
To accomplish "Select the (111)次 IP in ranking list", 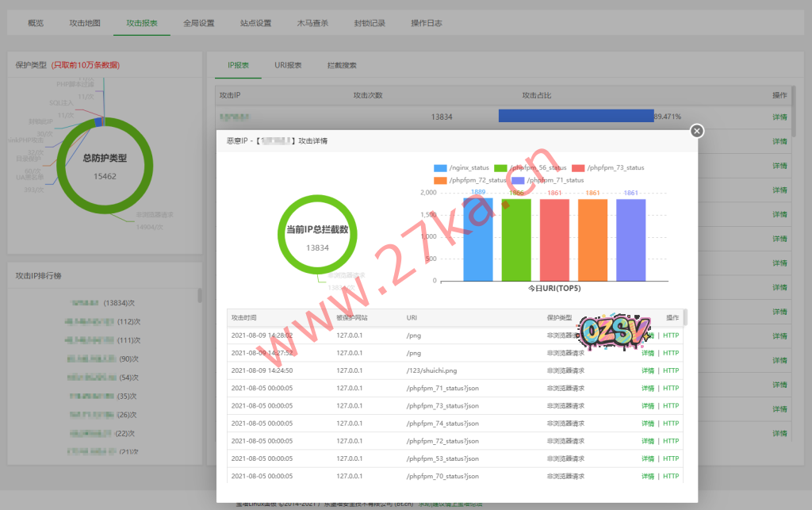I will click(x=102, y=340).
